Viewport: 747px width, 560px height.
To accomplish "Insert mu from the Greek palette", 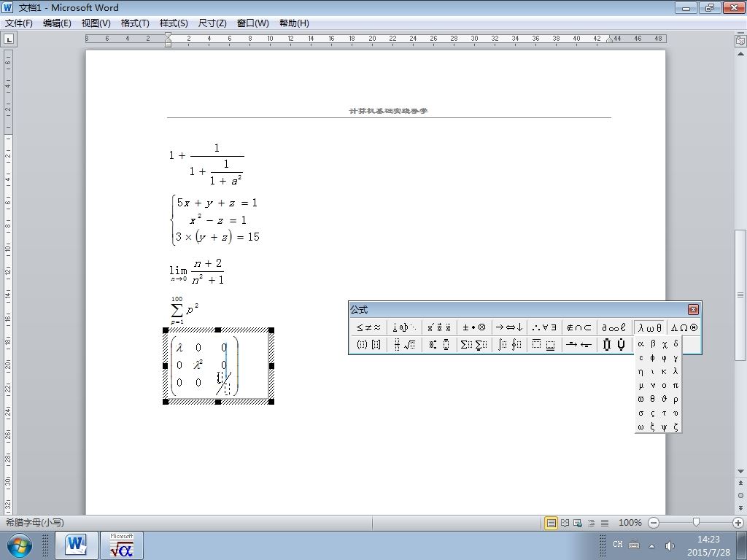I will [640, 385].
